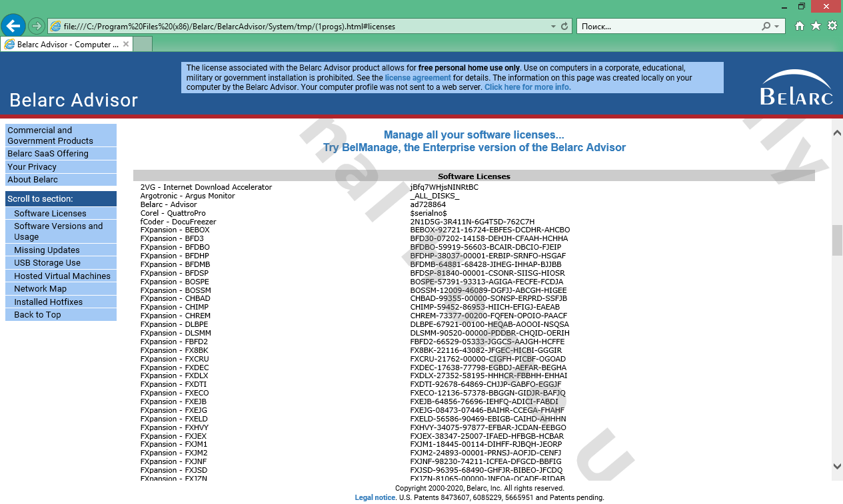Click license key ad728864

coord(428,204)
